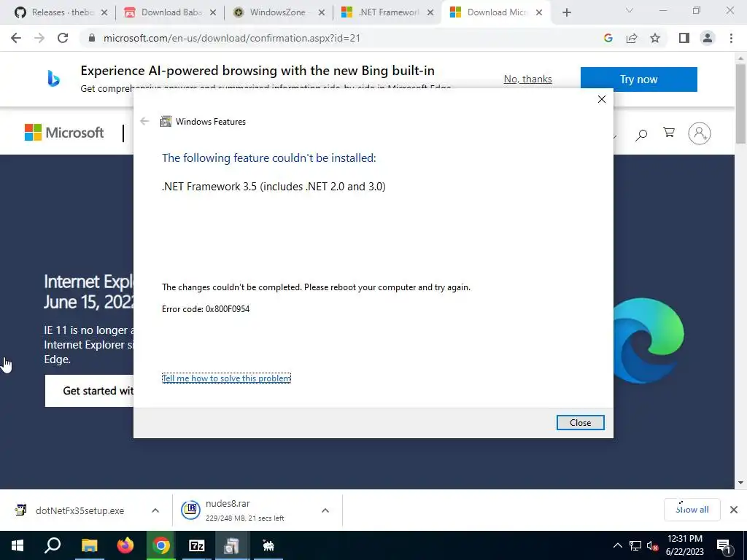Click Get started button on Edge promo
The width and height of the screenshot is (747, 560).
click(90, 391)
